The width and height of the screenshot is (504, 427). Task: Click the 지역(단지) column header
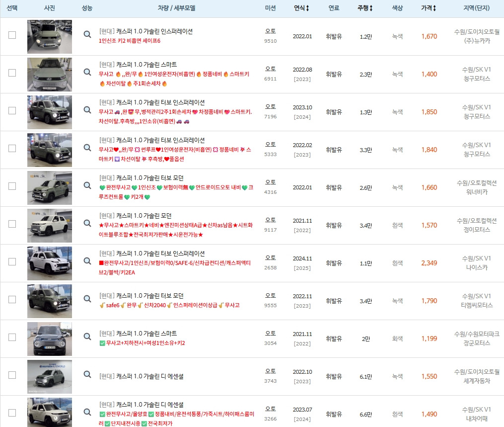tap(476, 8)
